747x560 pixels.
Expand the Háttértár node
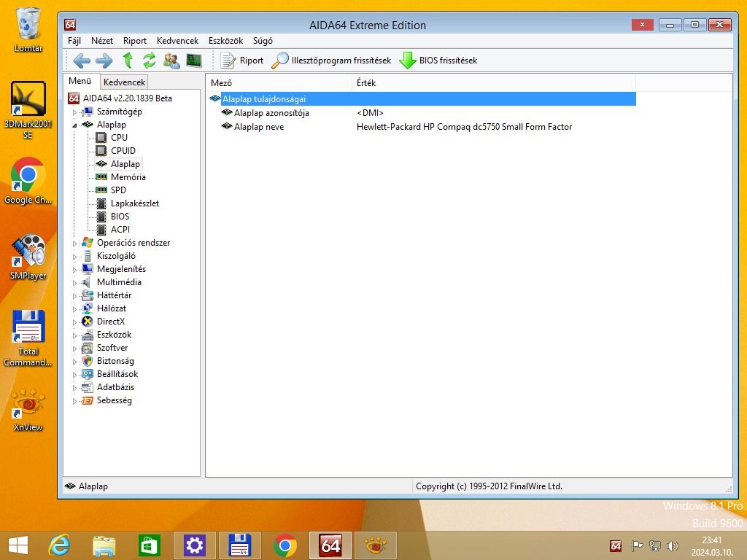tap(74, 296)
